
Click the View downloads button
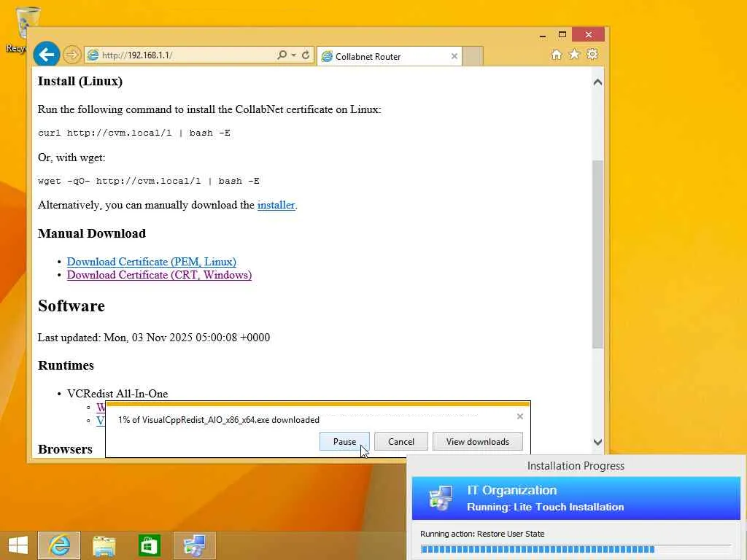(477, 441)
